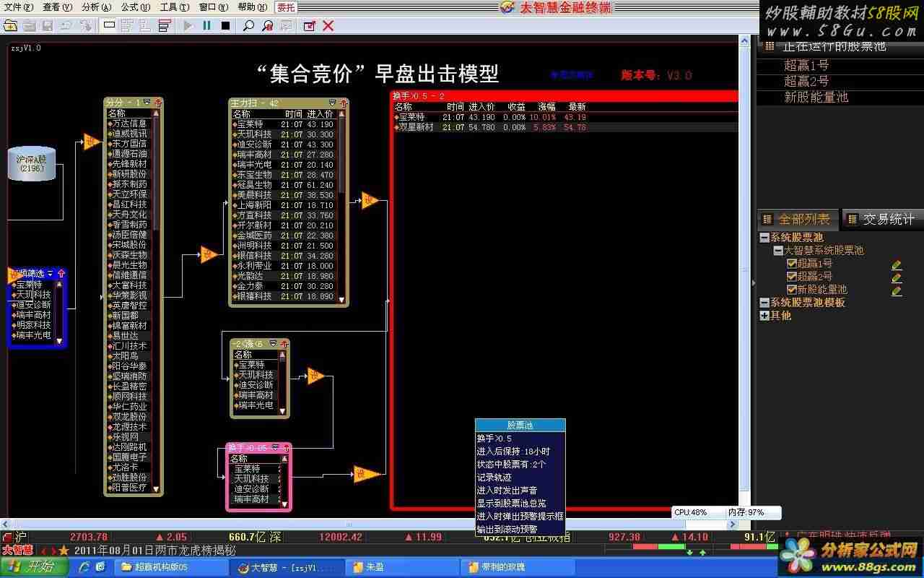Image resolution: width=924 pixels, height=578 pixels.
Task: Click 万达信息 in the 分分 node list
Action: click(129, 124)
